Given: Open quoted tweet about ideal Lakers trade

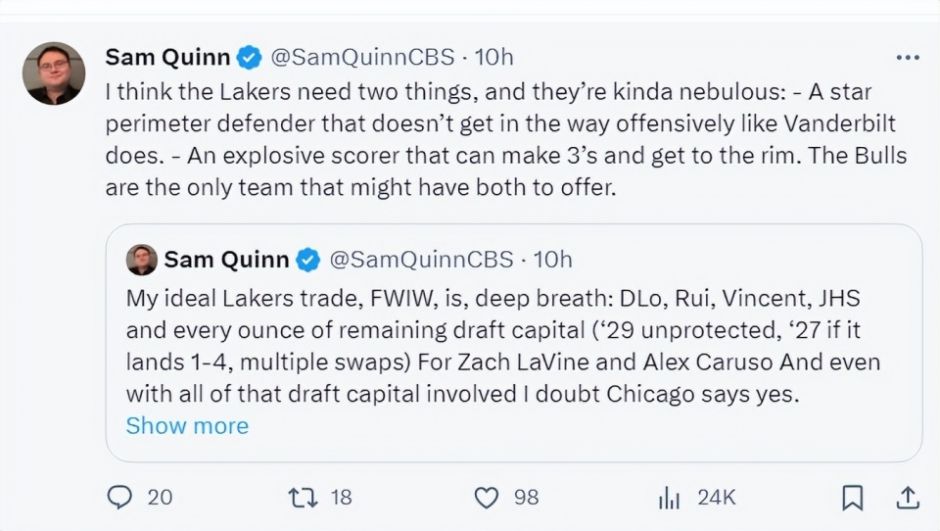Looking at the screenshot, I should click(x=514, y=343).
